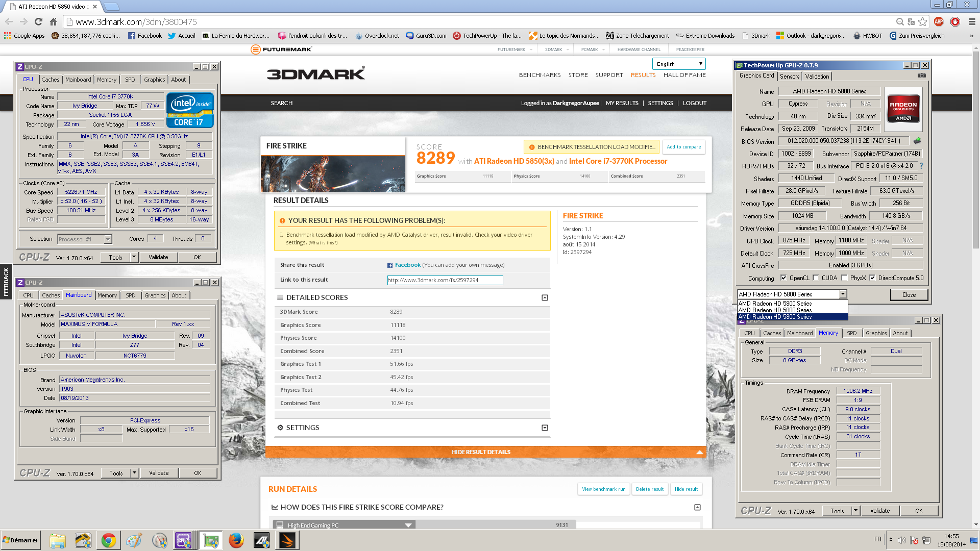Collapse Fire Strike score comparison section
Viewport: 980px width, 551px height.
pyautogui.click(x=697, y=507)
